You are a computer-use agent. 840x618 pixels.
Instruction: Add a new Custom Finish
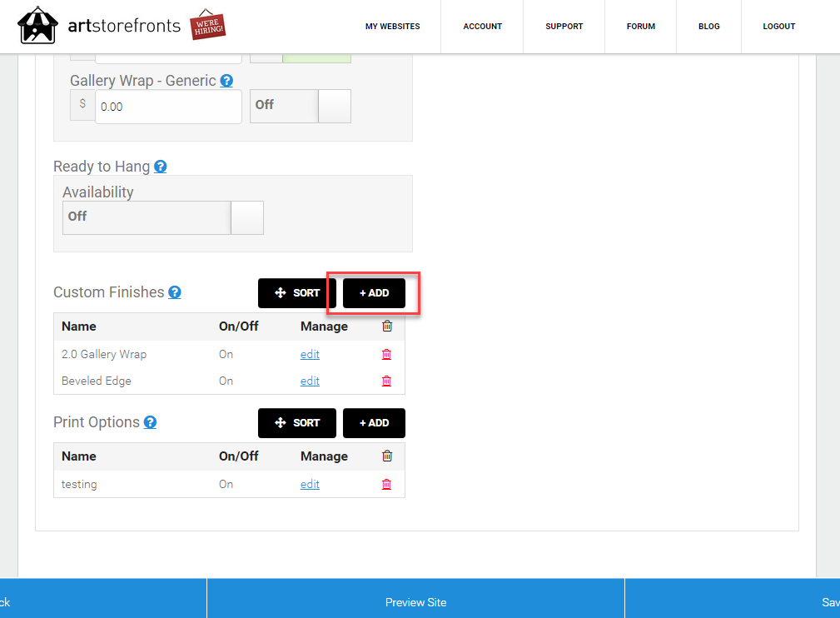tap(374, 293)
